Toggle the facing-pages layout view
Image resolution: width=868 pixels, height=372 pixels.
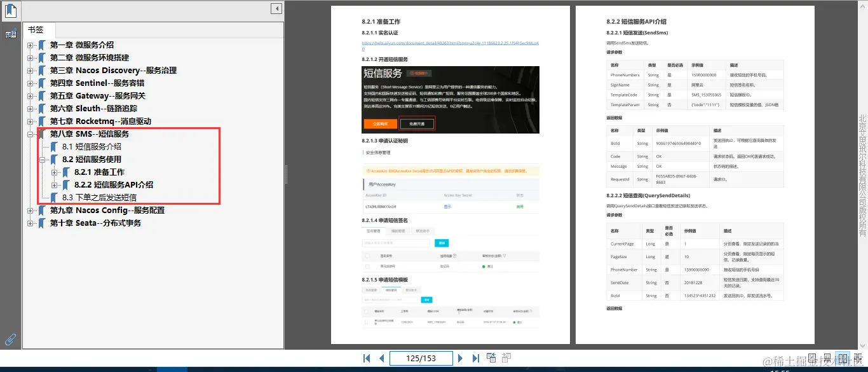click(842, 358)
